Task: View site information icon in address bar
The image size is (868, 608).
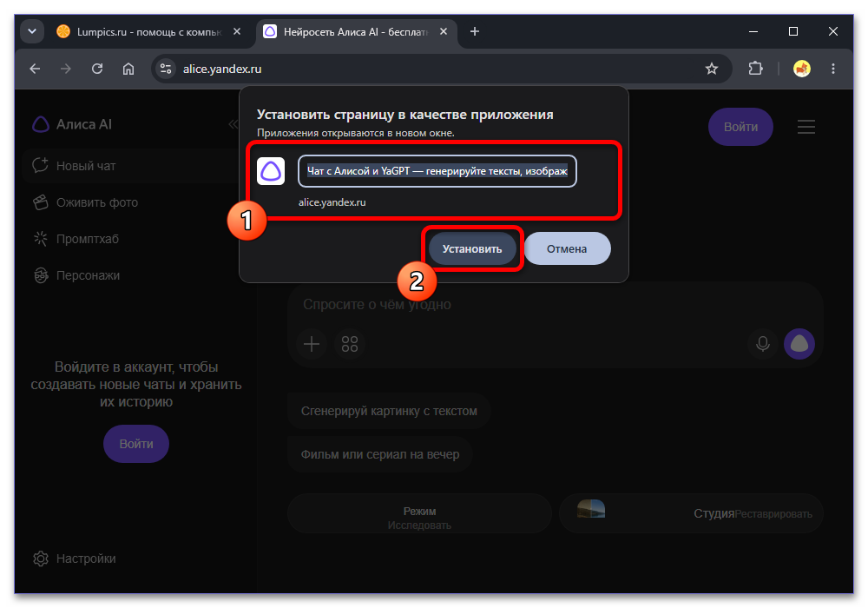Action: 166,69
